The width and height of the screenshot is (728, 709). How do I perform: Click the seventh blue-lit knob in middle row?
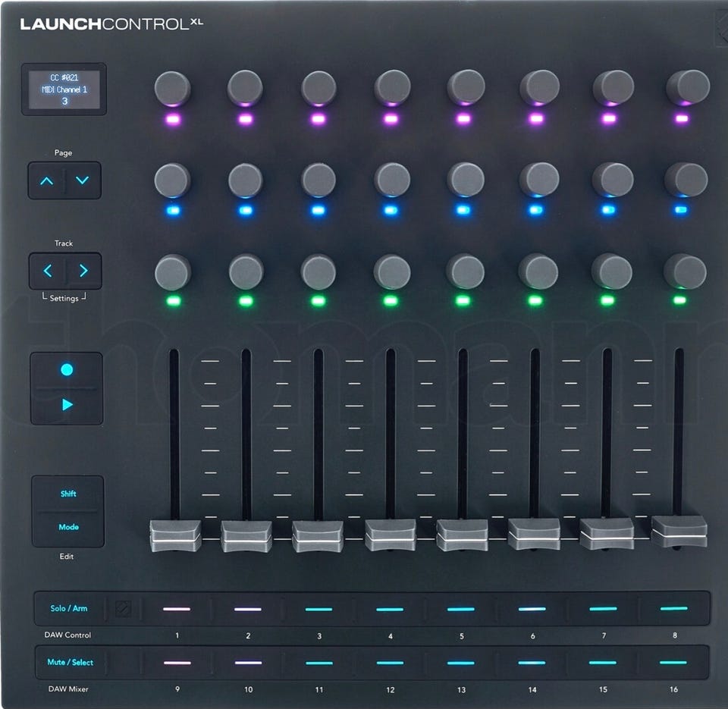click(613, 179)
